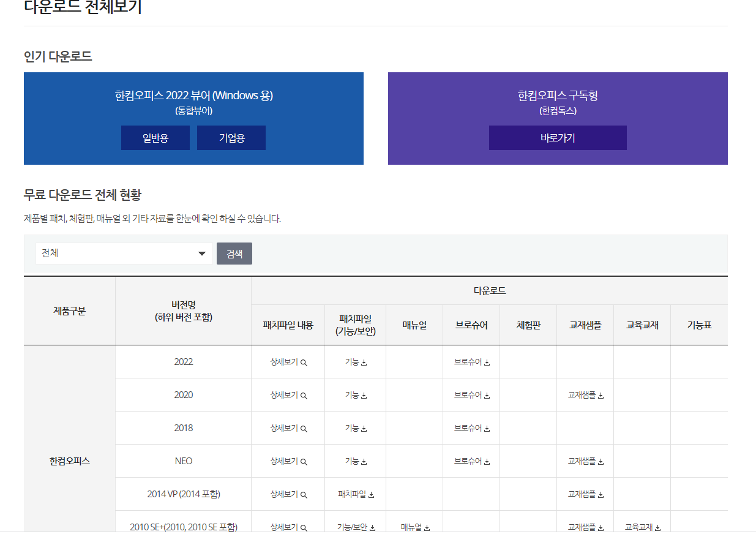Click the 한컴오피스 구독형 title text
The height and width of the screenshot is (534, 756).
click(x=558, y=96)
